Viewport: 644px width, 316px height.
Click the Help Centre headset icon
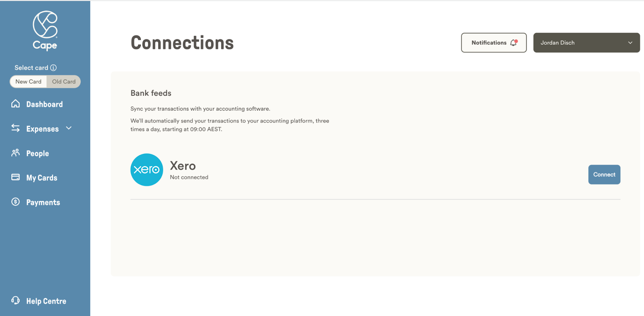pos(15,300)
